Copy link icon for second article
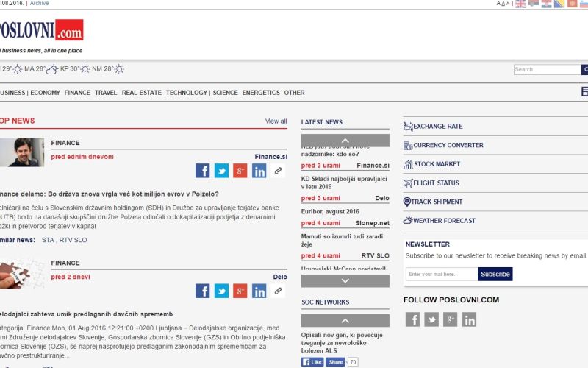This screenshot has height=368, width=588. tap(278, 291)
